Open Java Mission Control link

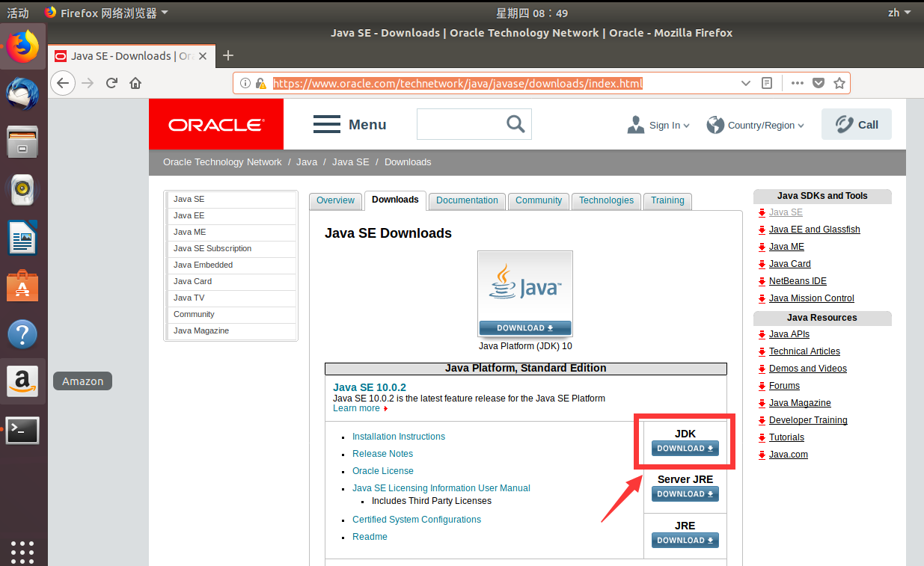[x=812, y=298]
